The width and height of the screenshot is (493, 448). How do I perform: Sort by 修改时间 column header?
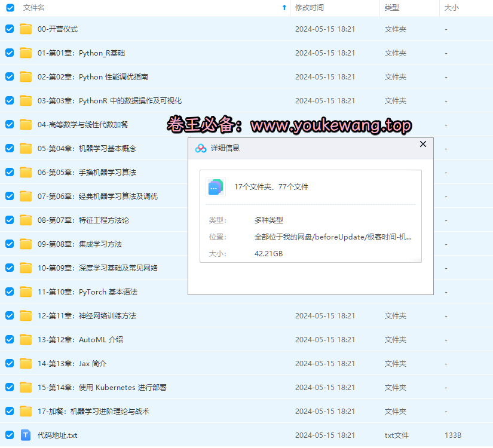(x=310, y=8)
